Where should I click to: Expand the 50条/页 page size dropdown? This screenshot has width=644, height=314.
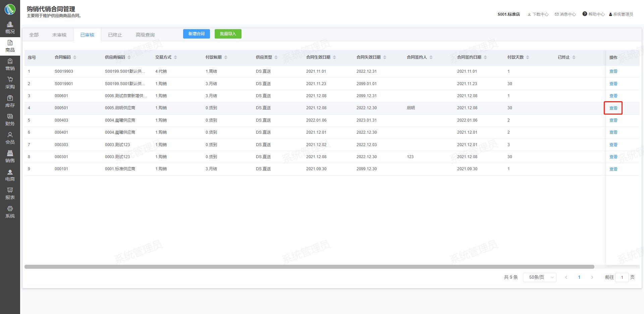tap(539, 277)
